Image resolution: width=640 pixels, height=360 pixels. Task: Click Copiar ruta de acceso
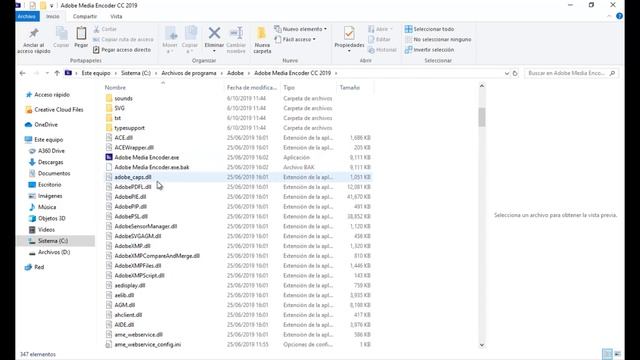[x=123, y=39]
